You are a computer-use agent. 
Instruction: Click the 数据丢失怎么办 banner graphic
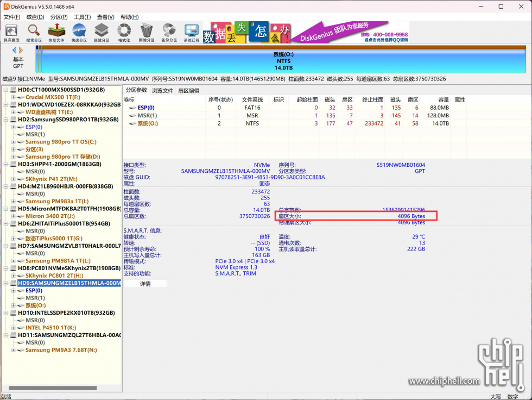pos(246,33)
